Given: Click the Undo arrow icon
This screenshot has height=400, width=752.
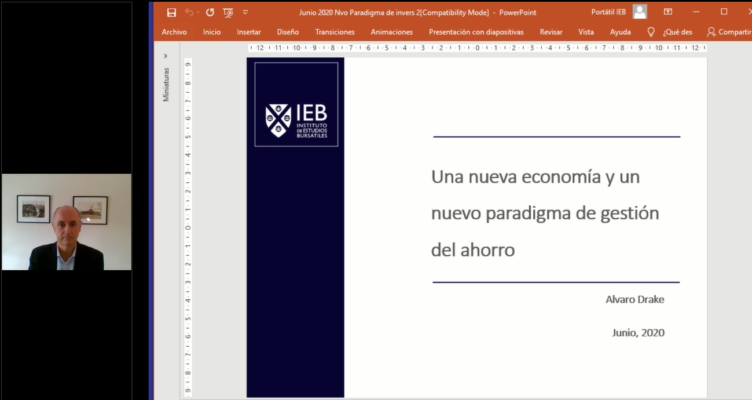Looking at the screenshot, I should [x=189, y=12].
